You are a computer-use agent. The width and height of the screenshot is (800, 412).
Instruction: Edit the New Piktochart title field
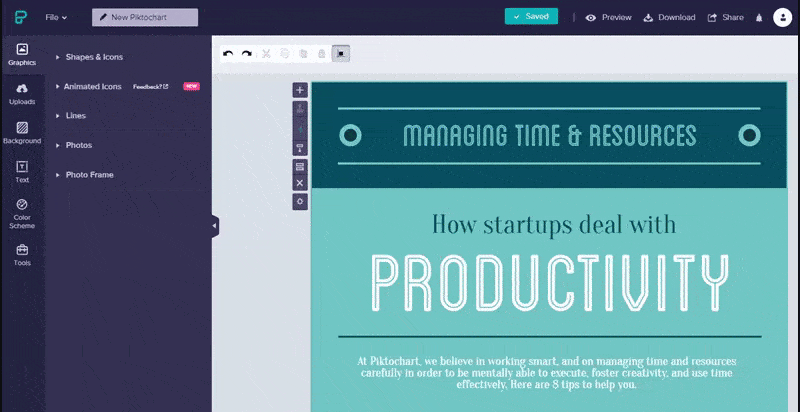[x=145, y=17]
